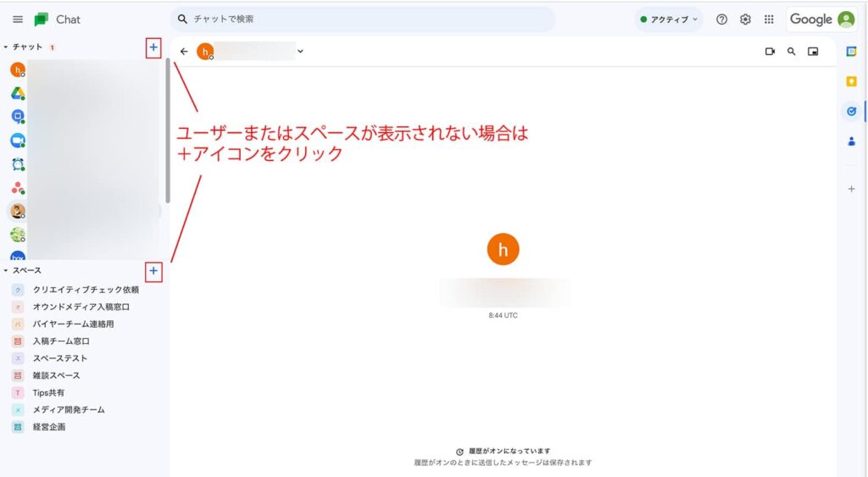The image size is (868, 477).
Task: Click plus icon next to スペース
Action: click(153, 271)
